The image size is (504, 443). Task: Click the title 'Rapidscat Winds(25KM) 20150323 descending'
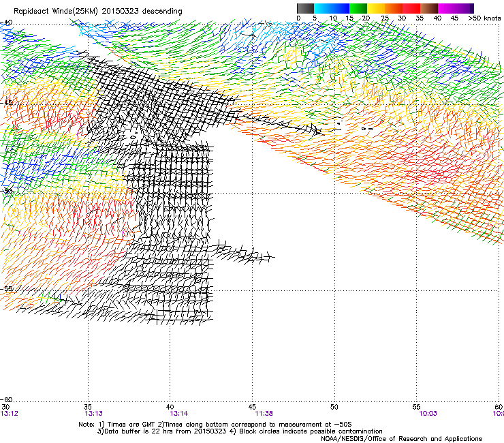coord(98,12)
